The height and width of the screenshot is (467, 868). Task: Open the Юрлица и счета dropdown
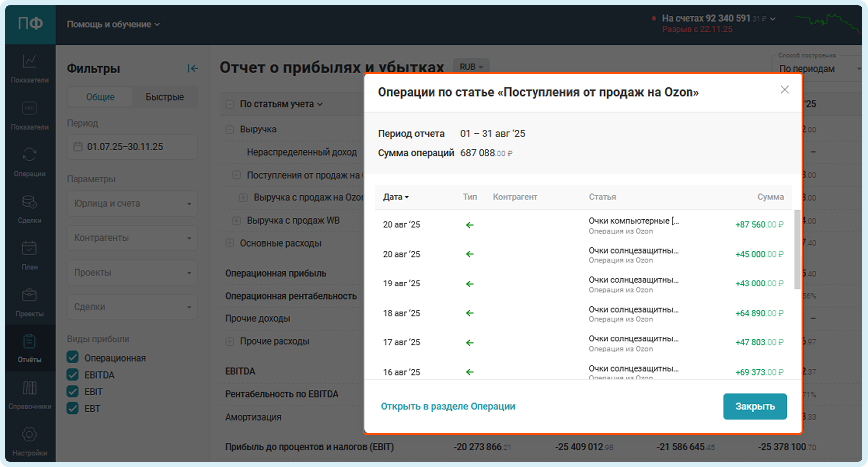tap(132, 203)
